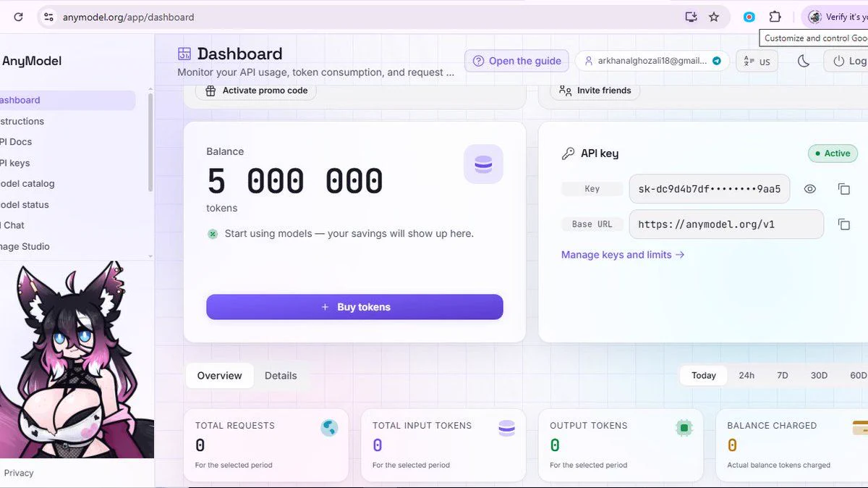Click the blue circular extension icon

pyautogui.click(x=749, y=17)
